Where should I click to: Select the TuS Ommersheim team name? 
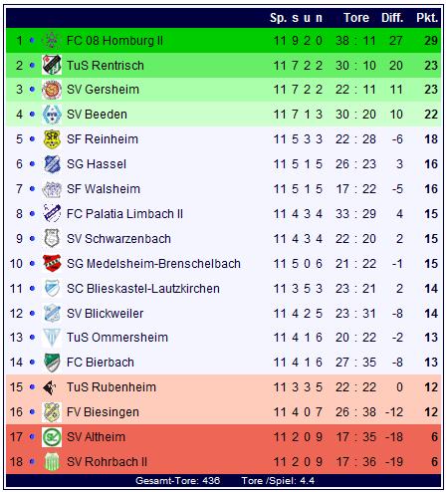tap(117, 338)
